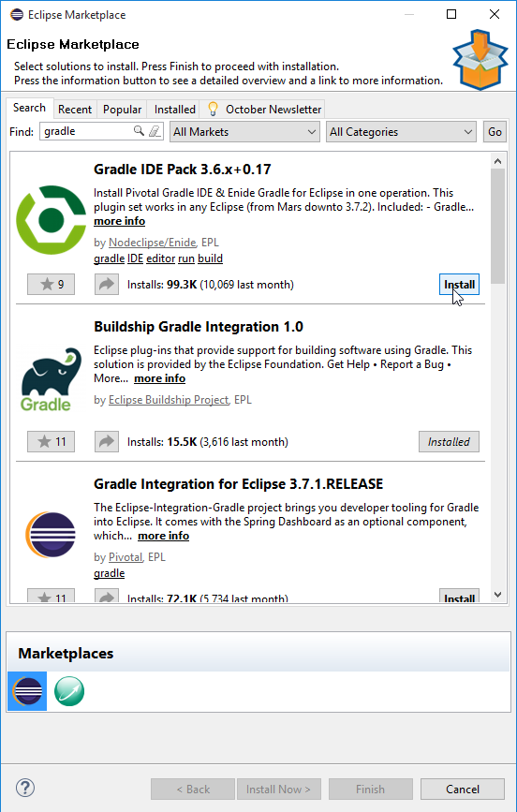Switch to the Search tab
The width and height of the screenshot is (517, 812).
coord(30,108)
